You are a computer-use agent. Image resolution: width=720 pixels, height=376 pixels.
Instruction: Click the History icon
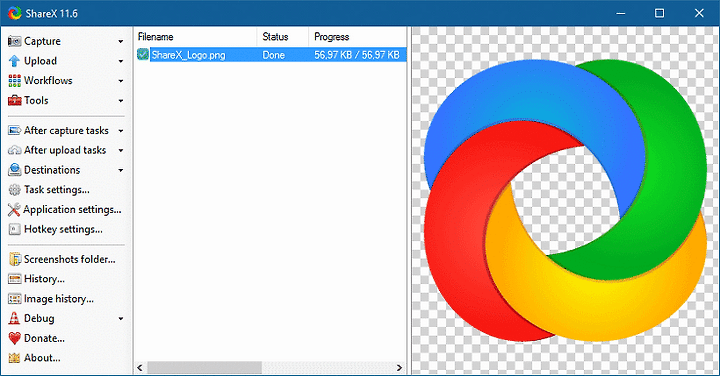pyautogui.click(x=14, y=279)
